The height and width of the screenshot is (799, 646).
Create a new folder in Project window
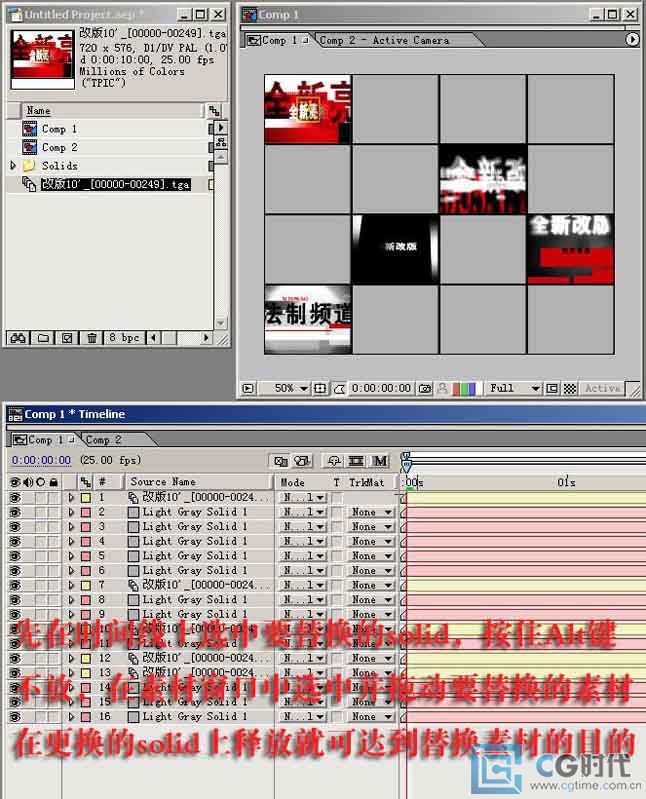[x=43, y=337]
